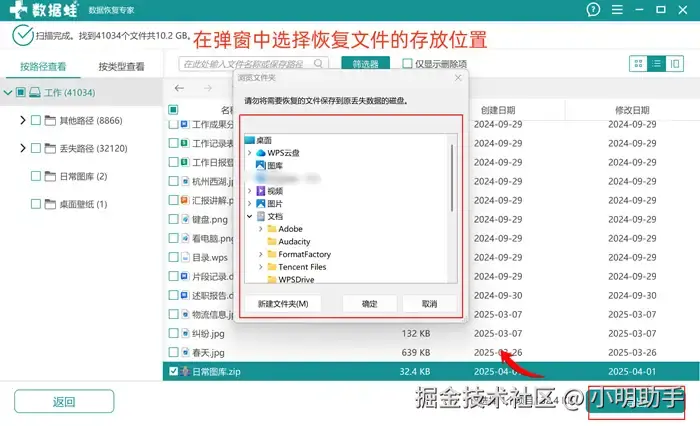Expand the FormatFactory folder node
The height and width of the screenshot is (426, 700).
(x=261, y=254)
